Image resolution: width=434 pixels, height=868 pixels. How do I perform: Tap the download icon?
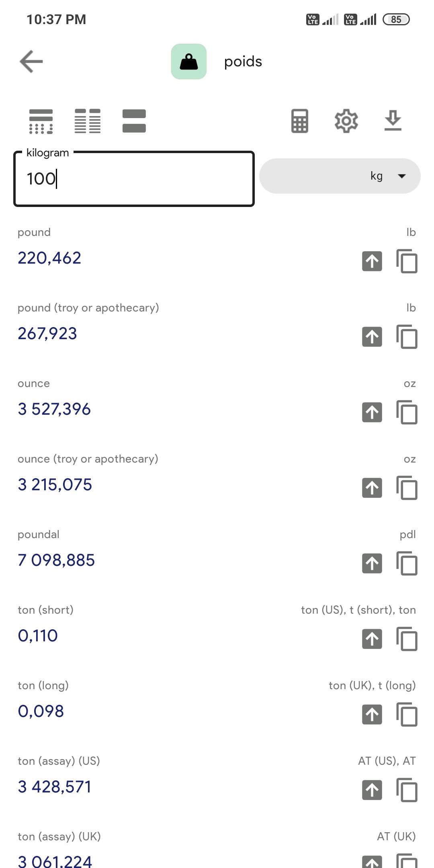tap(393, 121)
